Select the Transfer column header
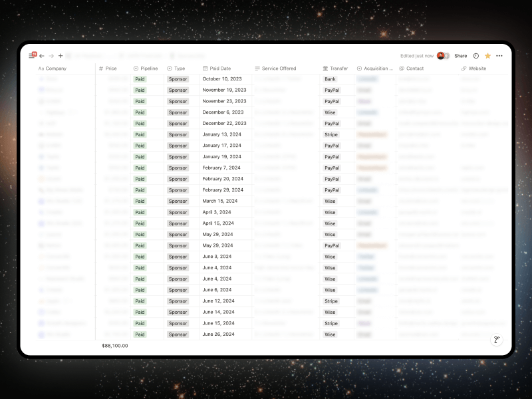 338,68
